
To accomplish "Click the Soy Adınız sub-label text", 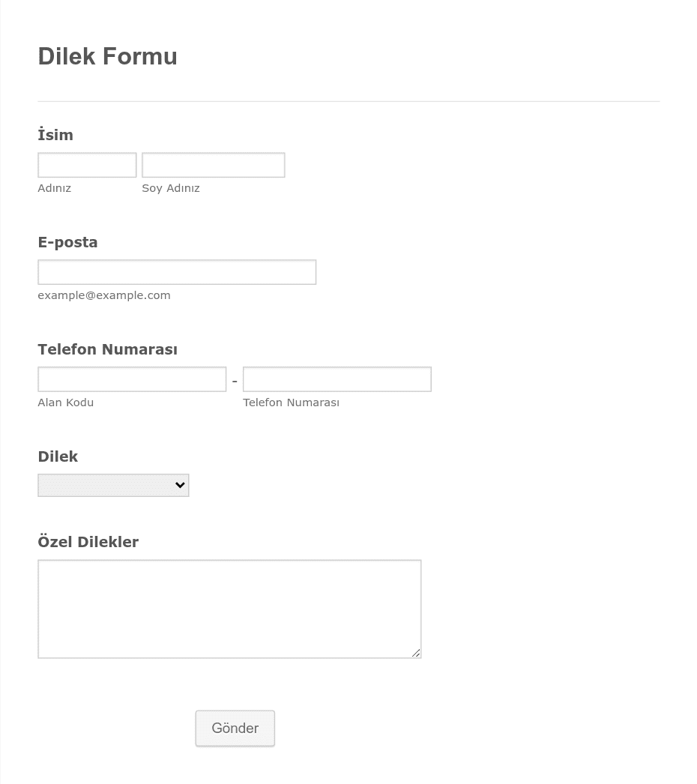I will pos(171,188).
